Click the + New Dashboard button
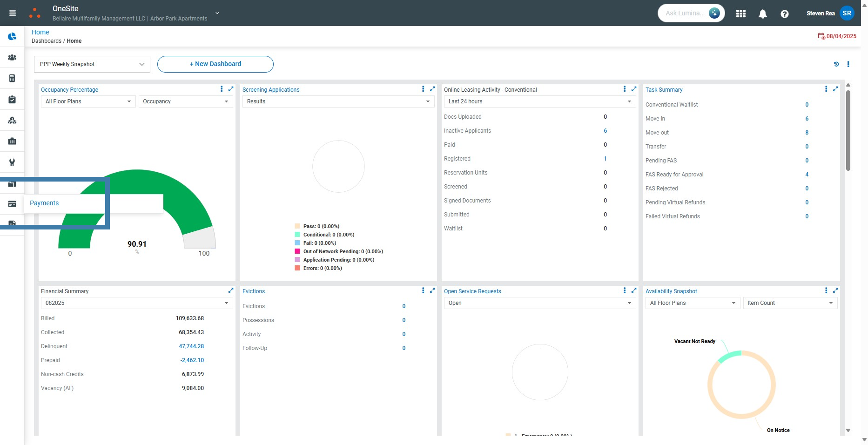The image size is (868, 445). click(x=215, y=64)
